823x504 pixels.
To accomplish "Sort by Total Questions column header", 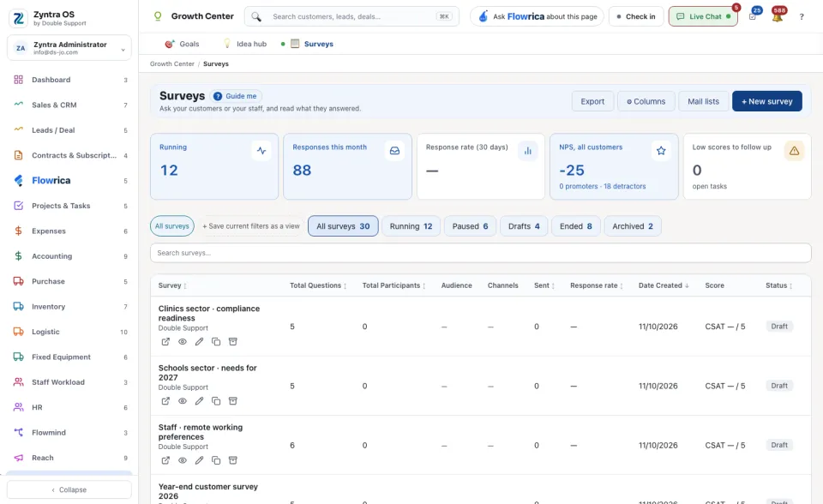I will 318,285.
